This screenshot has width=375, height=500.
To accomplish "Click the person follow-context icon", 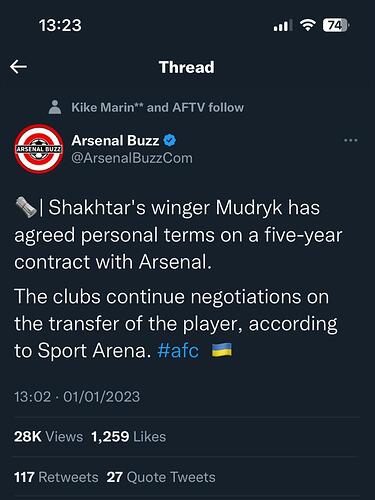I will click(55, 107).
